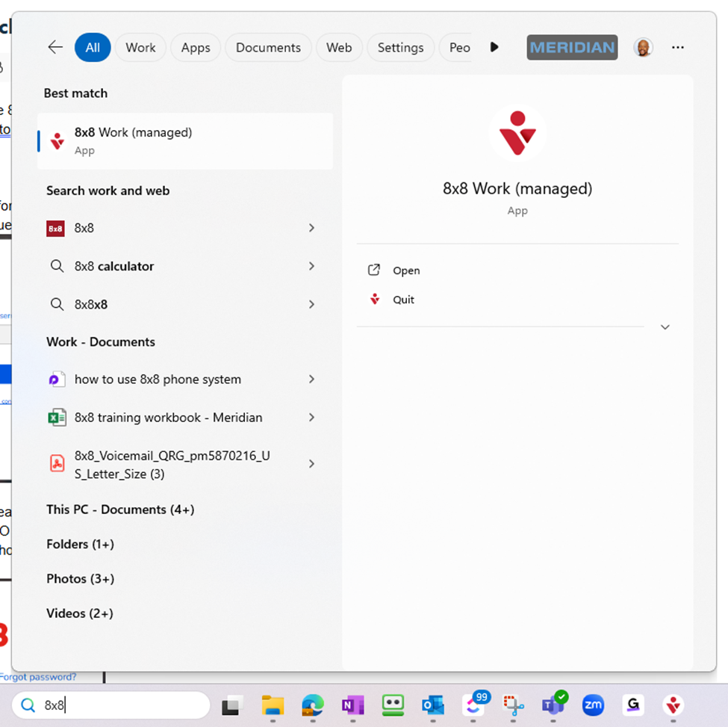Open the user profile avatar
The width and height of the screenshot is (728, 727).
coord(643,47)
